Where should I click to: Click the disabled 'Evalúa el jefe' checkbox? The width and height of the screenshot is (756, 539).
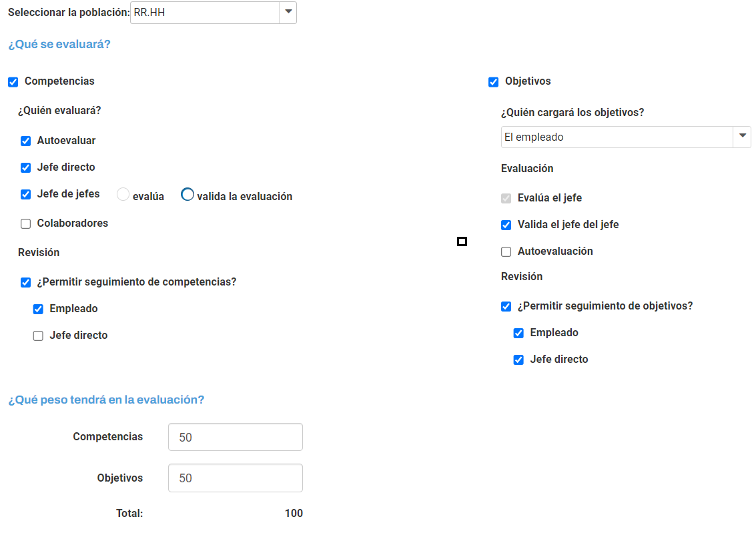pos(506,198)
